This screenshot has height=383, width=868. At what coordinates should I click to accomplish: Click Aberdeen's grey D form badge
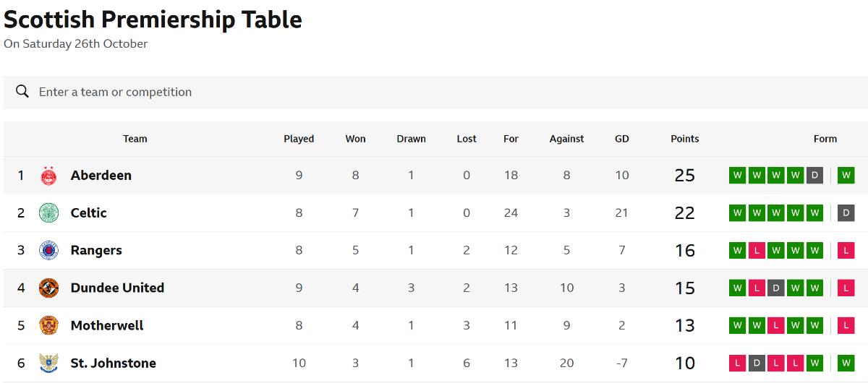(814, 176)
